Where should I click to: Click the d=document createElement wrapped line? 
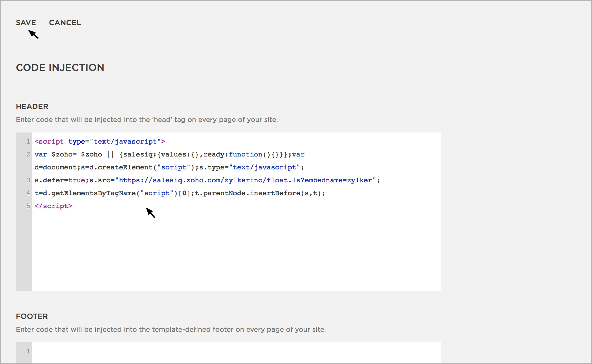169,167
